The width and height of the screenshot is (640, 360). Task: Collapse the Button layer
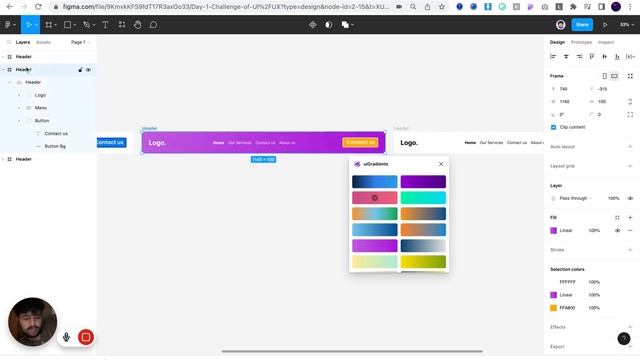tap(19, 121)
